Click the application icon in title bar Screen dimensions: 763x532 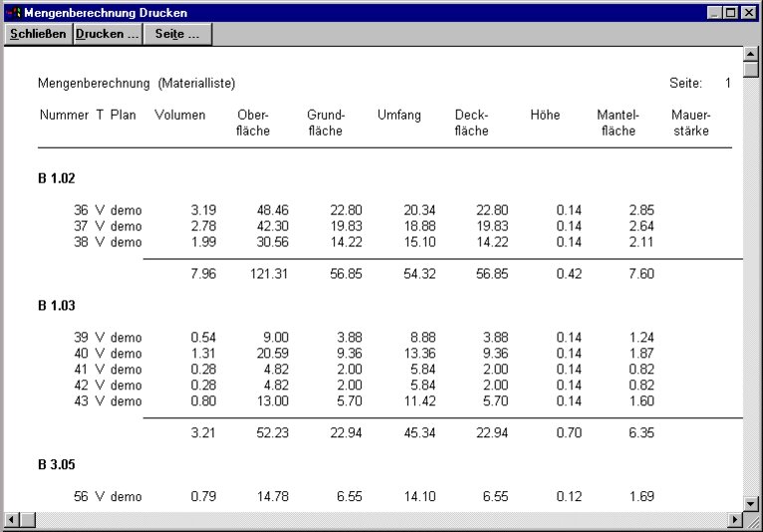tap(14, 12)
